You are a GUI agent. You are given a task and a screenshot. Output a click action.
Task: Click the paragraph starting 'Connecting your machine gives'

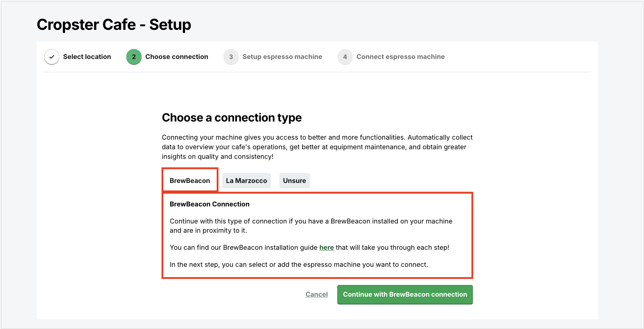coord(317,147)
